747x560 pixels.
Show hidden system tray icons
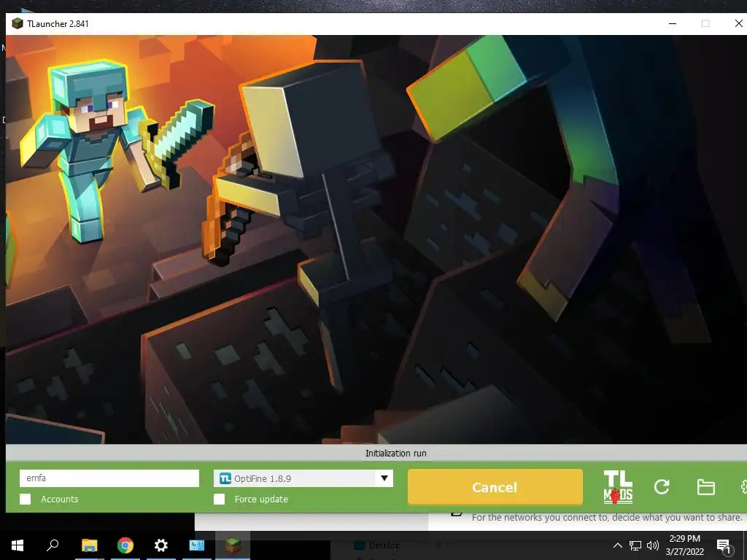tap(617, 545)
